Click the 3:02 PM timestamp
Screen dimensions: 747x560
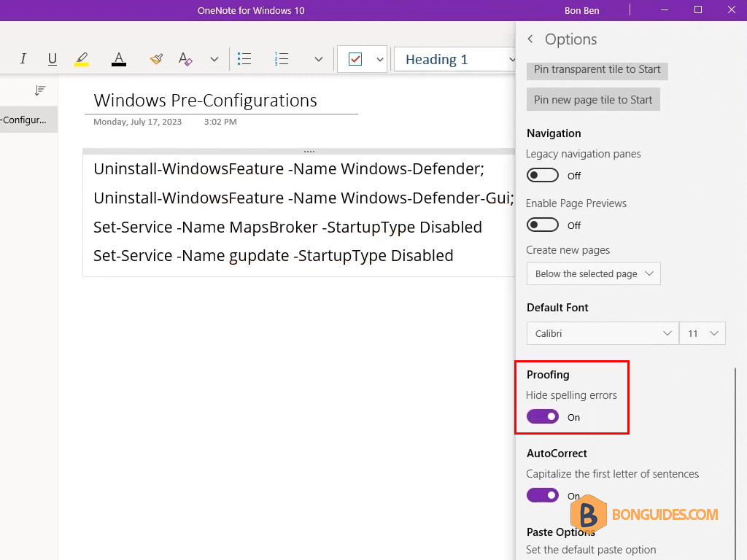tap(220, 122)
